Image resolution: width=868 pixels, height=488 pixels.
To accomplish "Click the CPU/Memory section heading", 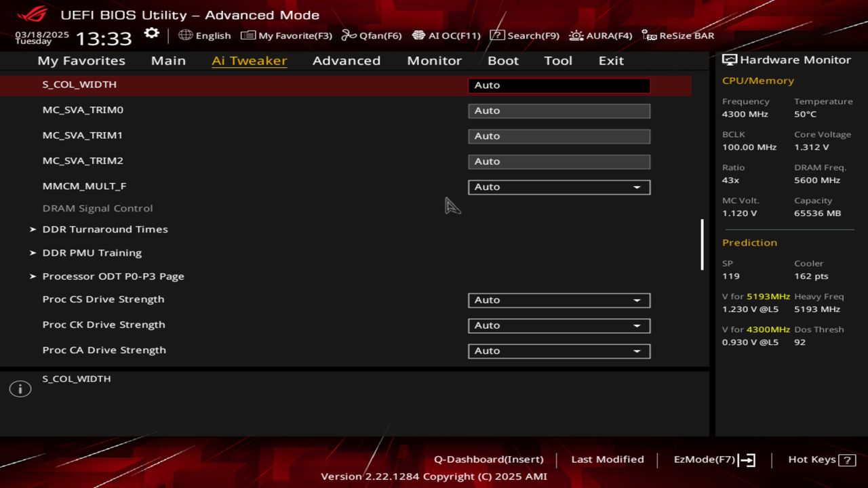I will 757,81.
